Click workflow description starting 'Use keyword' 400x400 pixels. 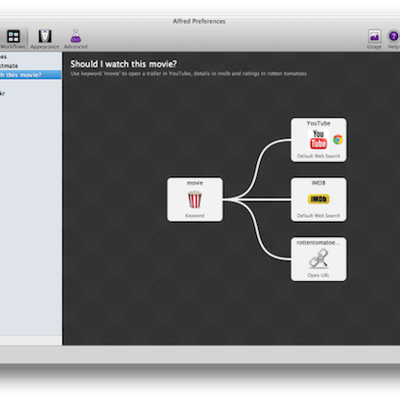tap(188, 74)
